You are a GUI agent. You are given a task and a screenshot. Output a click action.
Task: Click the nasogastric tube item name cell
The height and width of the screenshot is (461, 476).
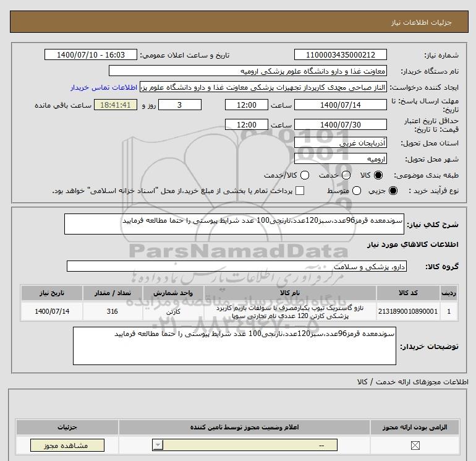click(290, 311)
